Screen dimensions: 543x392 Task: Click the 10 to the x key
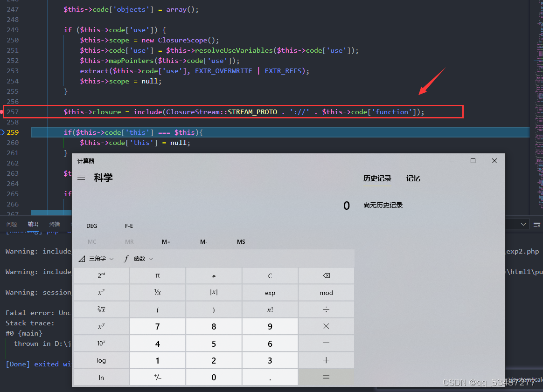point(101,343)
